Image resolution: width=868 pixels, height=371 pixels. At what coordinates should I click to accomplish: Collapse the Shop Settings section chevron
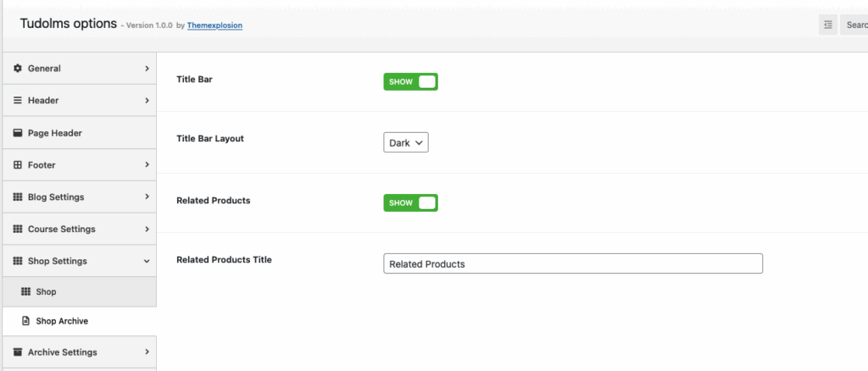147,262
